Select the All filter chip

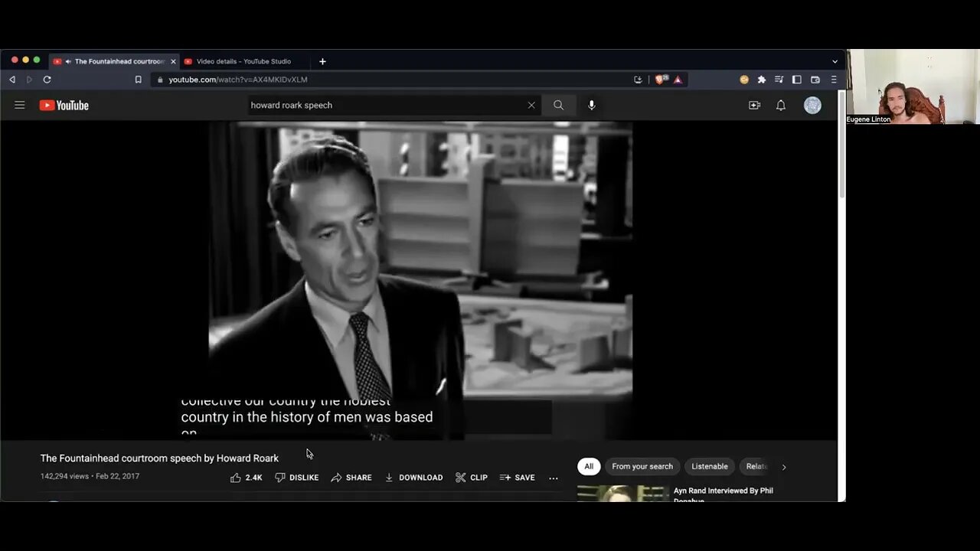coord(589,466)
